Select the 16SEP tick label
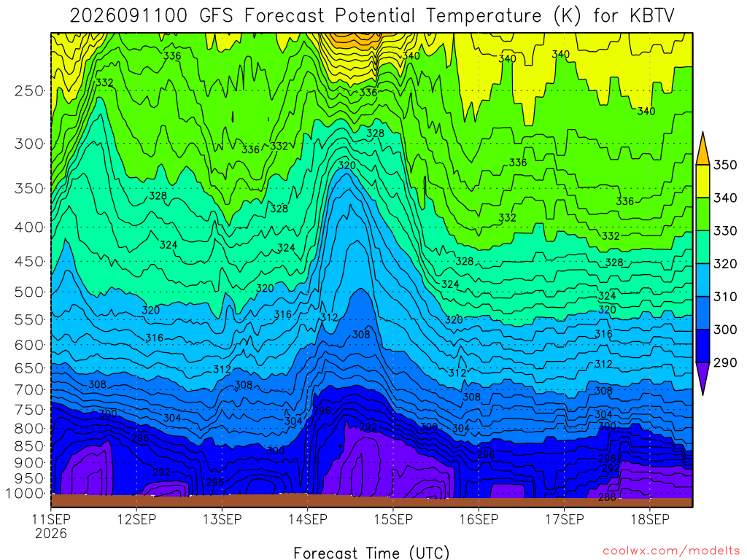Image resolution: width=747 pixels, height=560 pixels. [x=479, y=519]
